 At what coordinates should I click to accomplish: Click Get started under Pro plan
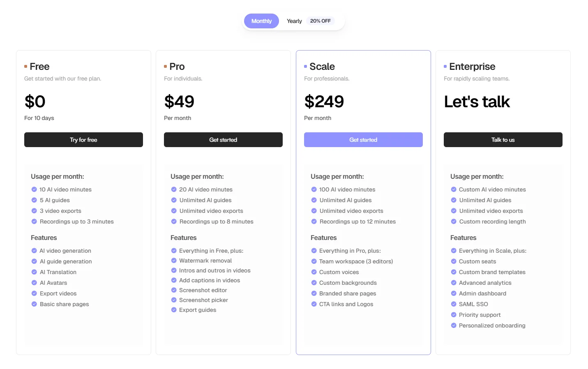(x=223, y=140)
